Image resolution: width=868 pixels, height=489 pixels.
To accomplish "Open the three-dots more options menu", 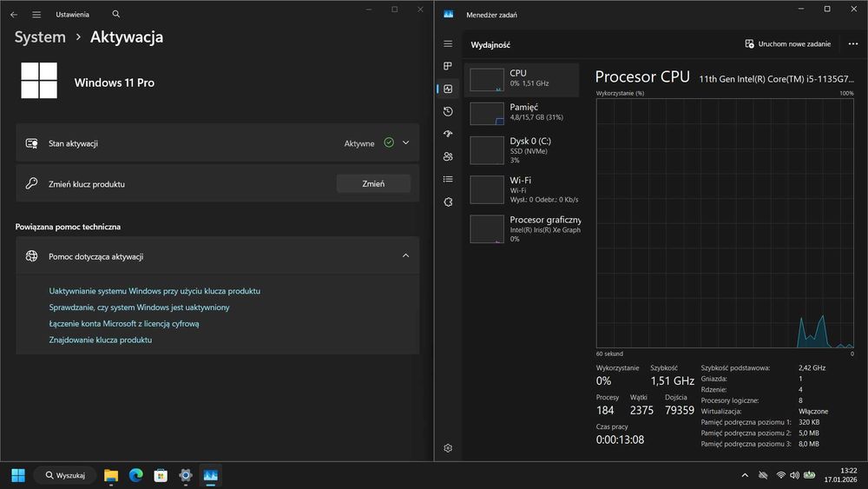I will pos(853,43).
